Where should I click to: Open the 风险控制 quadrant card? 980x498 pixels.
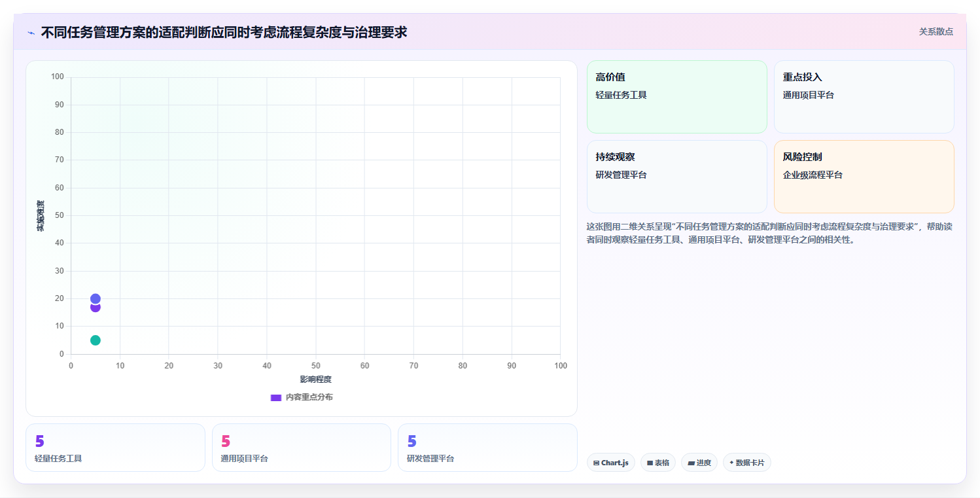click(864, 177)
